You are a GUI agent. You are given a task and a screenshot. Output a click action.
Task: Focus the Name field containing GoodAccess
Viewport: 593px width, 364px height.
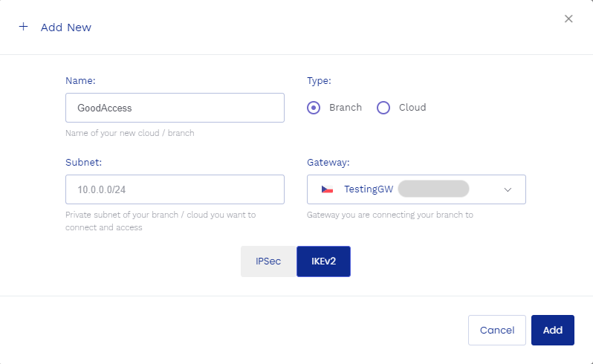175,108
